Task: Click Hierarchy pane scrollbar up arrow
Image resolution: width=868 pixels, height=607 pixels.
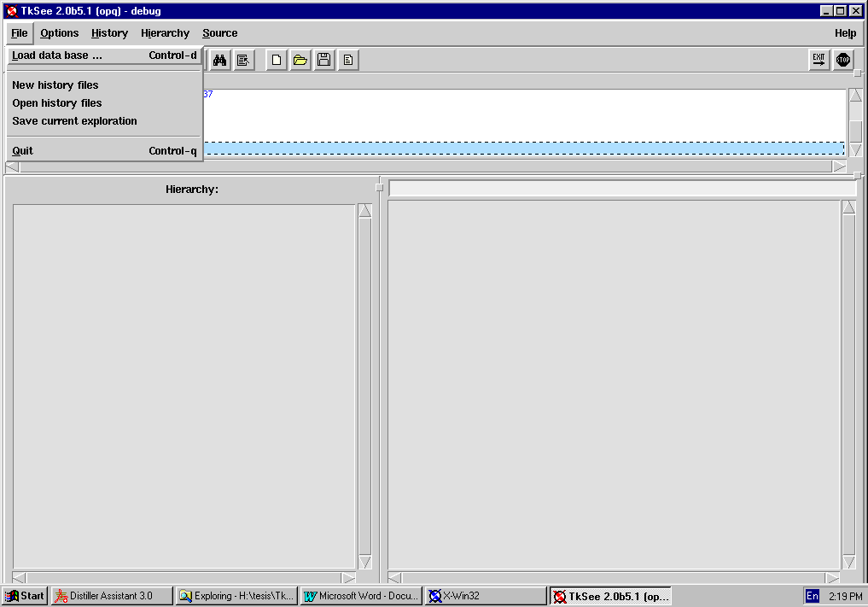Action: [x=364, y=211]
